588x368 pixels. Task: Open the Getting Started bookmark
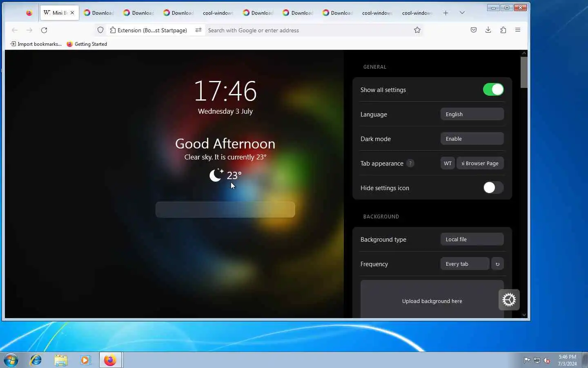(87, 44)
